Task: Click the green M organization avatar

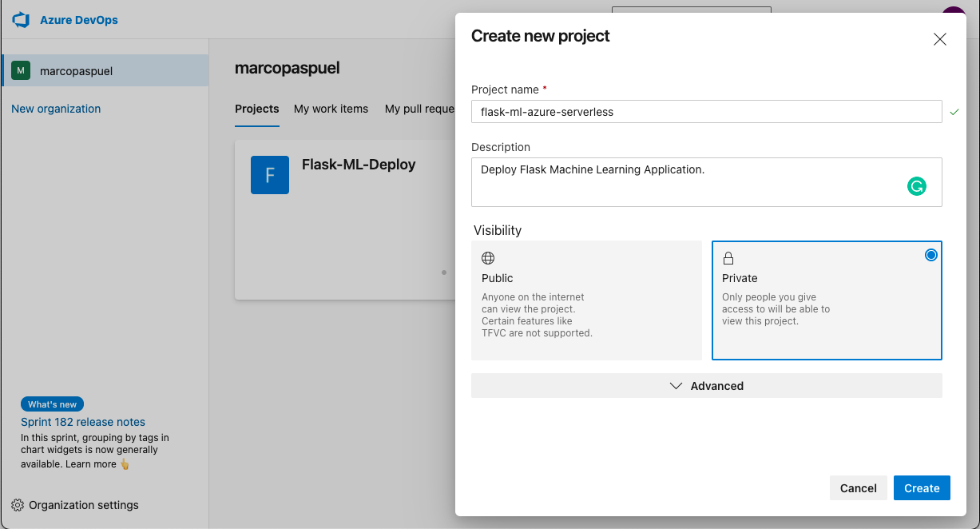Action: click(x=21, y=70)
